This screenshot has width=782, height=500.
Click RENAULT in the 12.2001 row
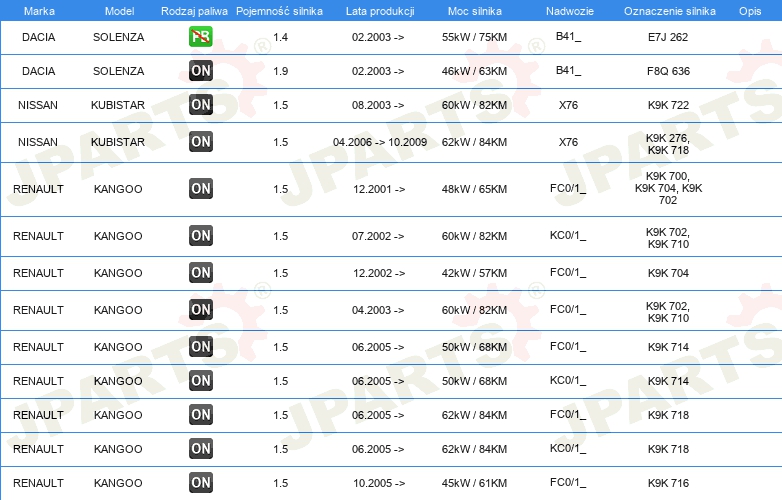click(x=38, y=189)
